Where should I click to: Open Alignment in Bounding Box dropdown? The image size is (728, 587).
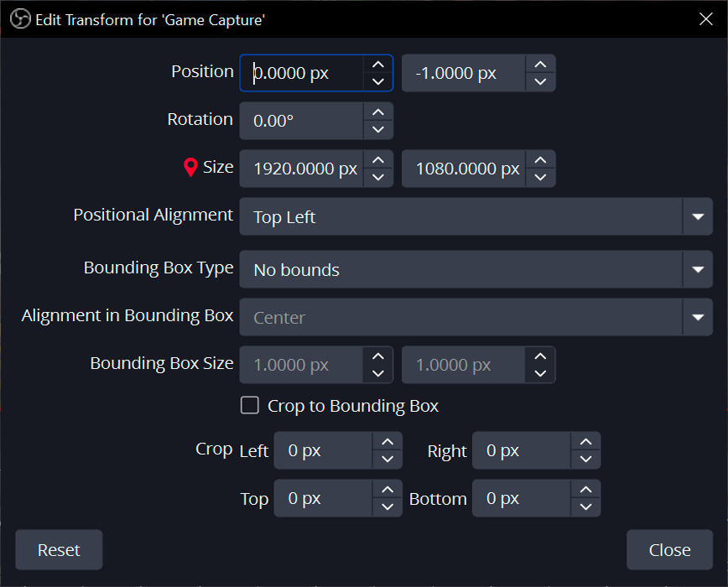point(697,318)
